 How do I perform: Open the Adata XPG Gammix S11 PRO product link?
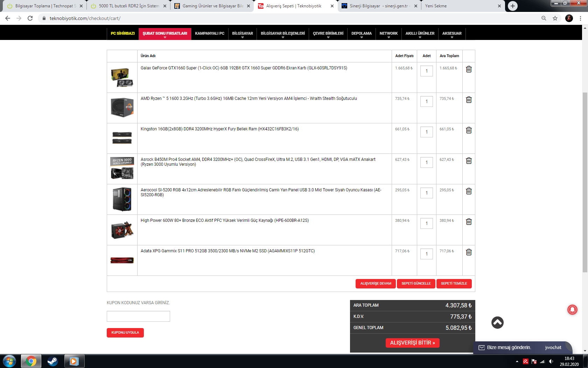pyautogui.click(x=228, y=251)
